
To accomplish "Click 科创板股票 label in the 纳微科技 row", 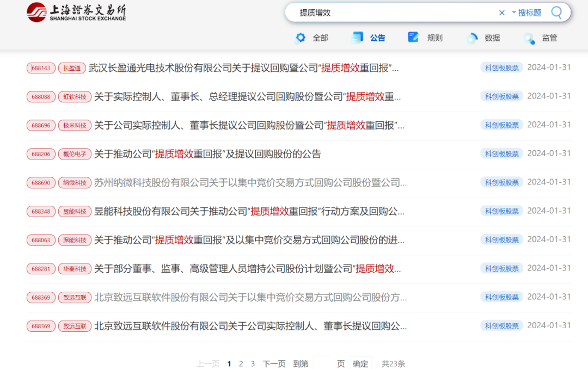I will (x=502, y=183).
